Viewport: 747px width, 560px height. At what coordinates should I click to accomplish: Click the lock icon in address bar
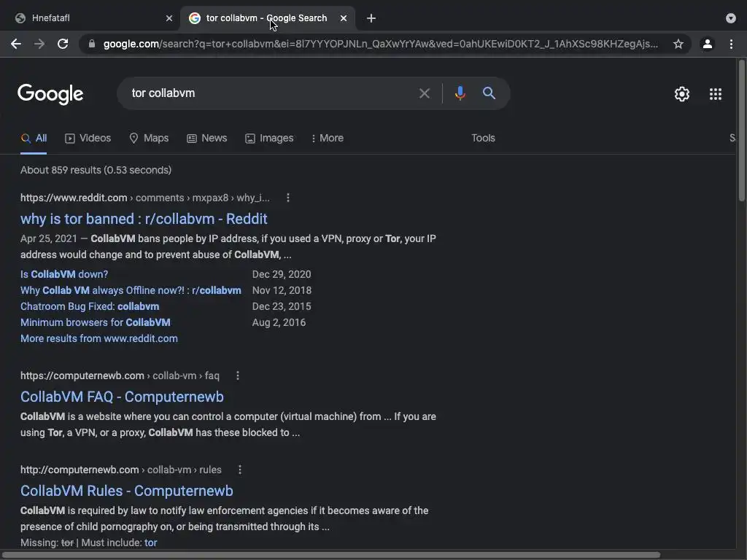click(x=92, y=44)
